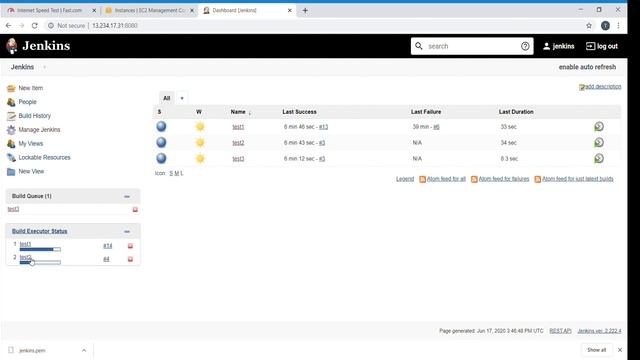Image resolution: width=640 pixels, height=360 pixels.
Task: Stop the test2 build on executor 2
Action: 130,259
